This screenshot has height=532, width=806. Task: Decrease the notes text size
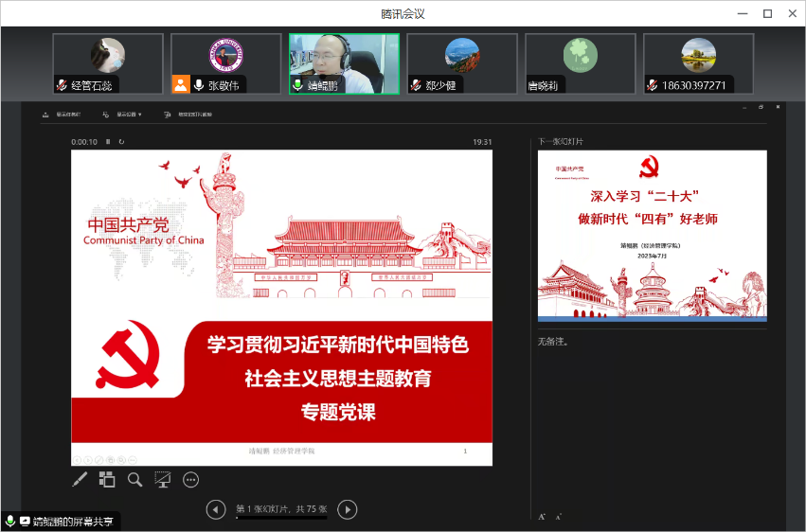point(558,517)
